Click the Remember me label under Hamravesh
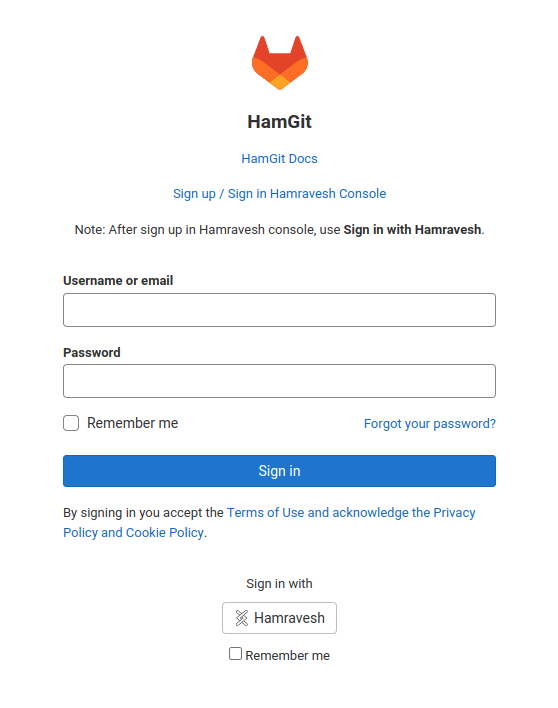 coord(288,656)
